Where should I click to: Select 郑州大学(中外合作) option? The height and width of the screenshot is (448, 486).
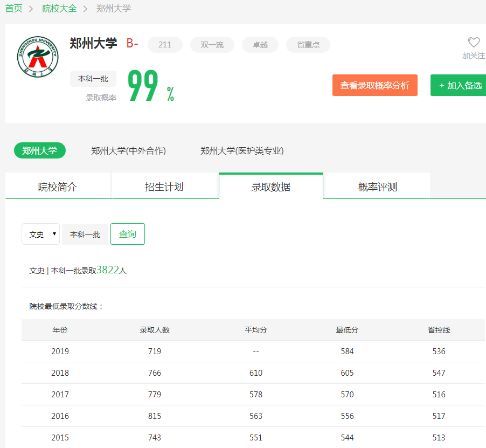coord(128,150)
